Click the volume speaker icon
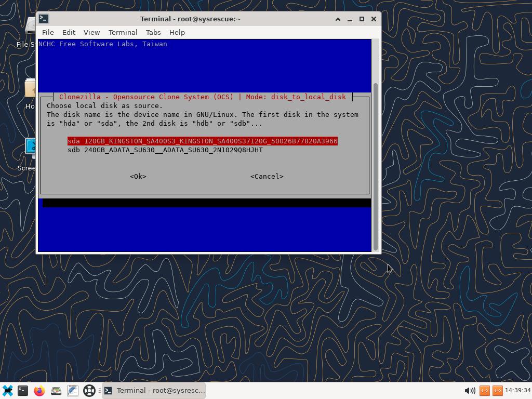 click(x=470, y=390)
